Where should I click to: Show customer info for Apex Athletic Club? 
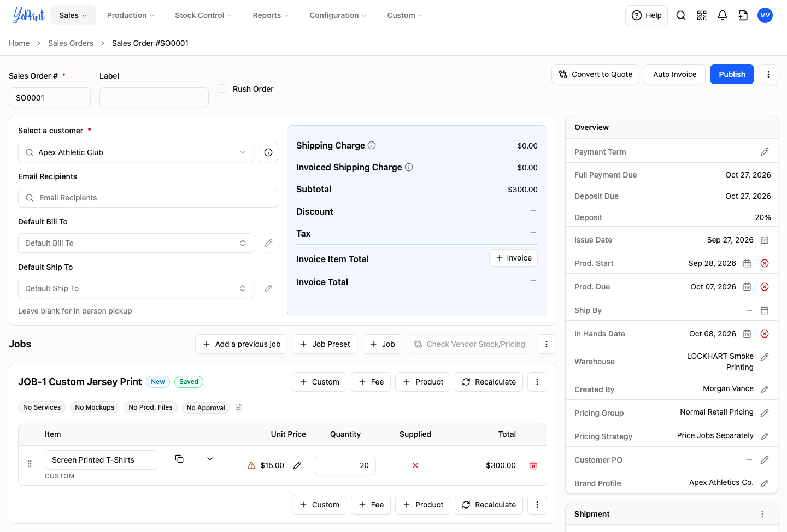click(x=268, y=152)
